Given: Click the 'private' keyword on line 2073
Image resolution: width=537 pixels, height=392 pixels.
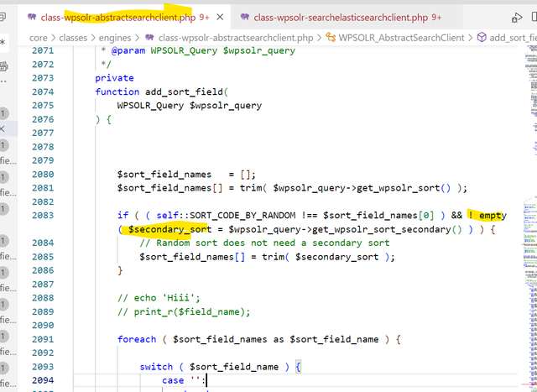Looking at the screenshot, I should 114,78.
